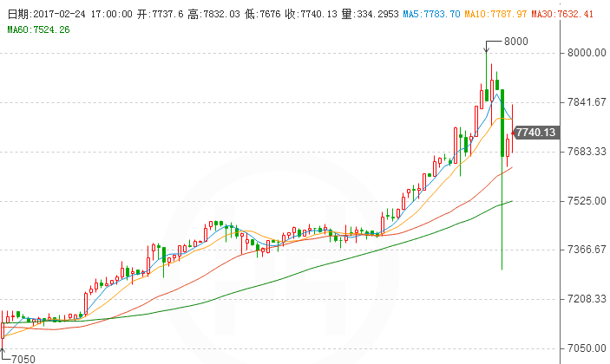Select the closing price 7740.13 in header
The width and height of the screenshot is (610, 364).
pyautogui.click(x=311, y=15)
